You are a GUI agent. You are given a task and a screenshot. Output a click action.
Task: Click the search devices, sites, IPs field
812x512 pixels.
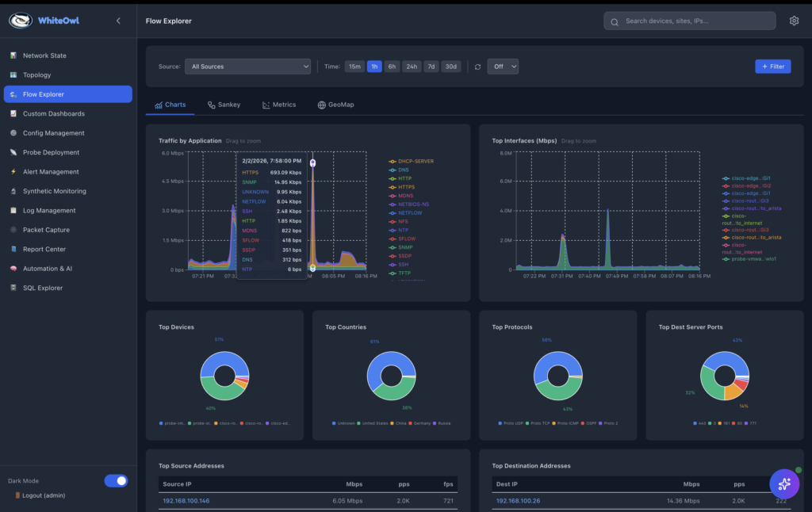coord(690,21)
